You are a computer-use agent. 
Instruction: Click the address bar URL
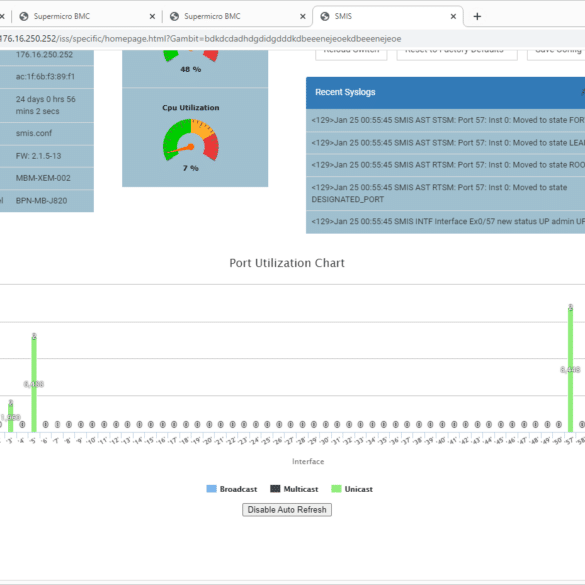point(201,39)
